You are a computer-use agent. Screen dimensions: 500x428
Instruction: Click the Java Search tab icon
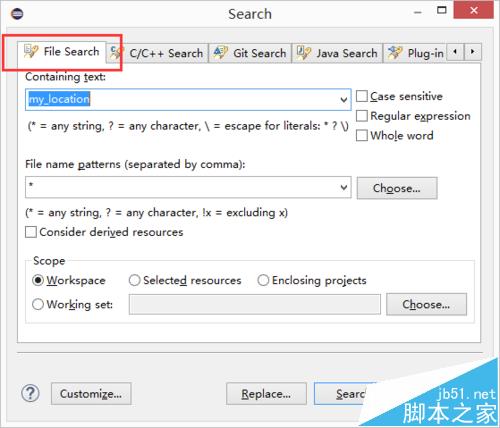tap(304, 53)
